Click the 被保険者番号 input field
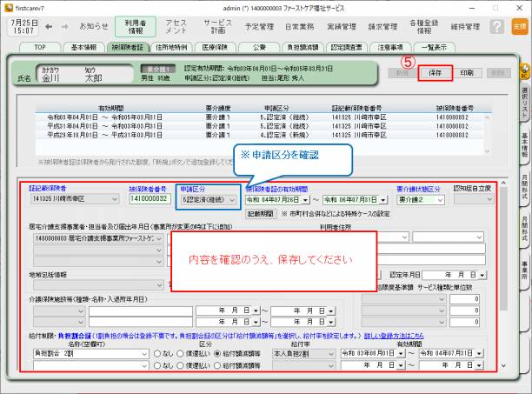Screen dimensions: 532x394 [150, 198]
